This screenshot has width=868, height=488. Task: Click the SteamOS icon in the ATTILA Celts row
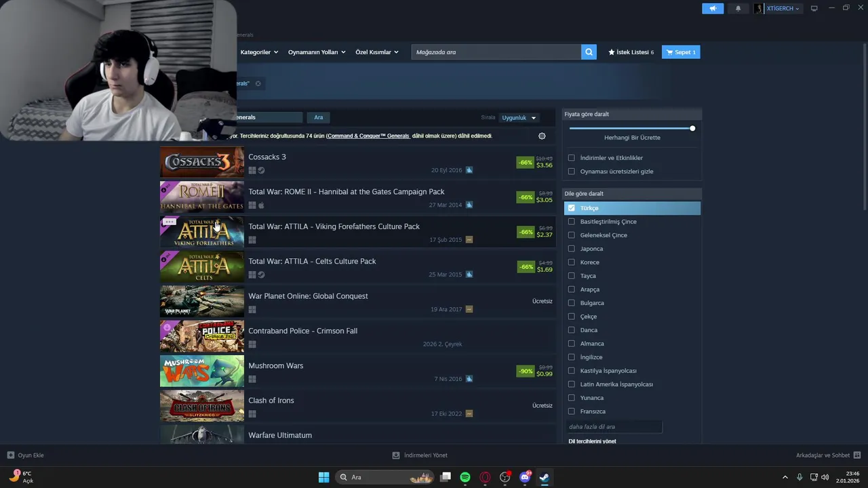(x=261, y=274)
